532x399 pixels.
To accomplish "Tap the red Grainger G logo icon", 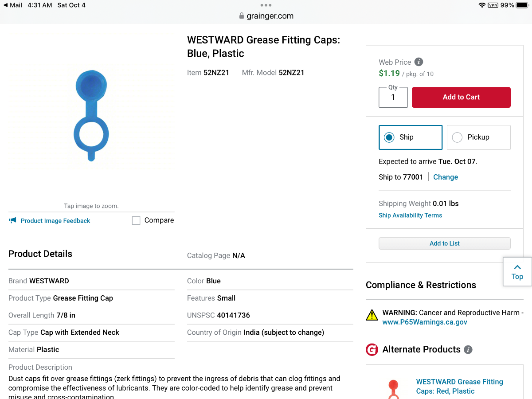I will click(372, 350).
